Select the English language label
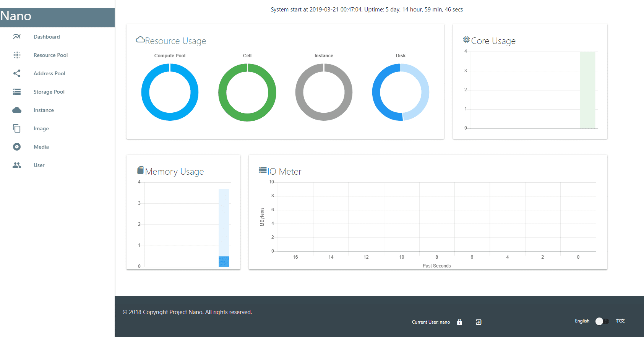The image size is (644, 337). point(582,321)
